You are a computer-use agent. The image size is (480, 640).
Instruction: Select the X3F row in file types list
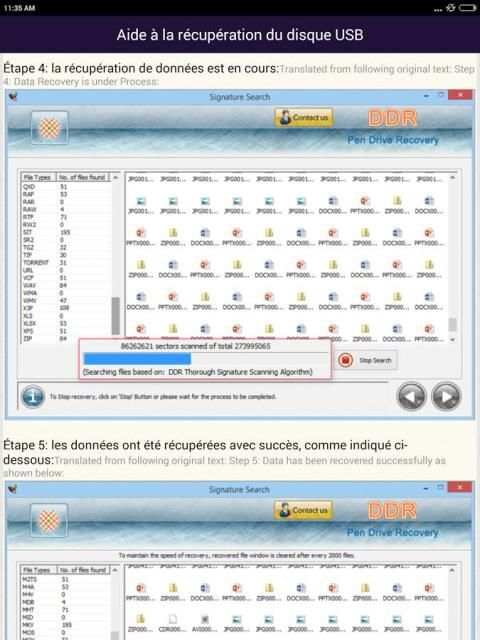point(66,308)
